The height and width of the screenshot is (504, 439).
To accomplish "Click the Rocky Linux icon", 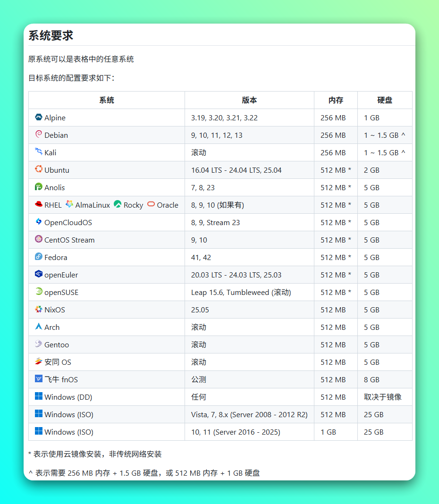I will coord(118,204).
